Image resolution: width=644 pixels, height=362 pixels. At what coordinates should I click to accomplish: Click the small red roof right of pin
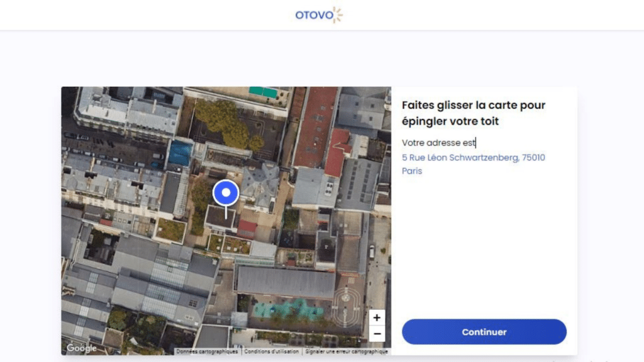pyautogui.click(x=247, y=226)
